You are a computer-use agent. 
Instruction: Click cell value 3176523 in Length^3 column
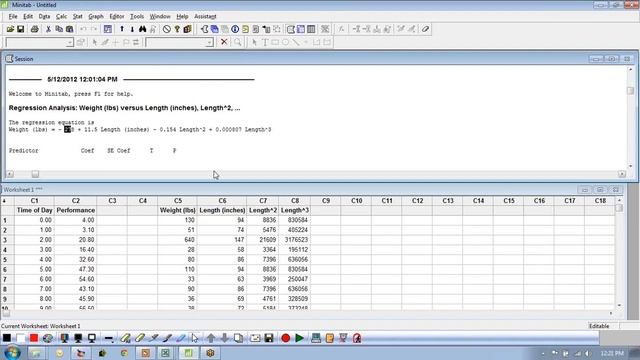[296, 240]
